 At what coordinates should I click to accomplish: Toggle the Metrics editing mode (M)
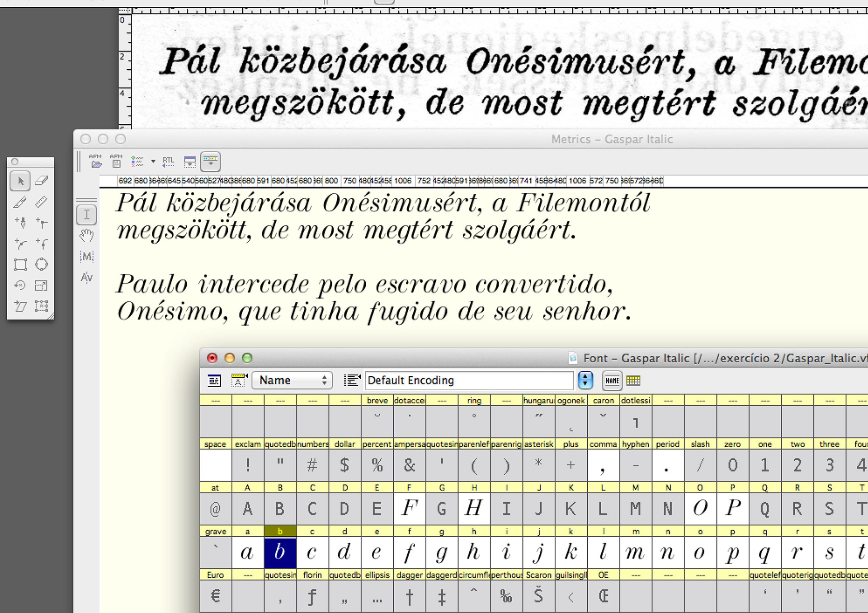pyautogui.click(x=86, y=257)
